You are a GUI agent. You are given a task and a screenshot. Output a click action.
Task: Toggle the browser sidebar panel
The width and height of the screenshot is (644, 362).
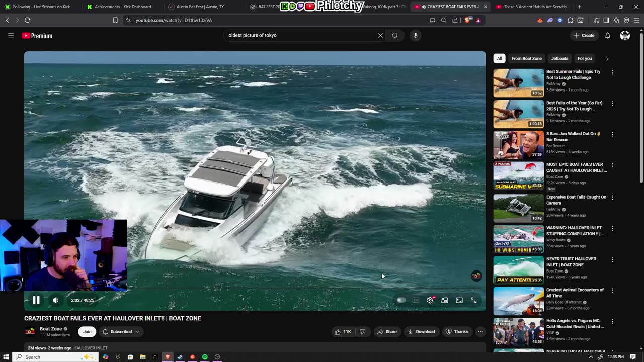pyautogui.click(x=606, y=20)
